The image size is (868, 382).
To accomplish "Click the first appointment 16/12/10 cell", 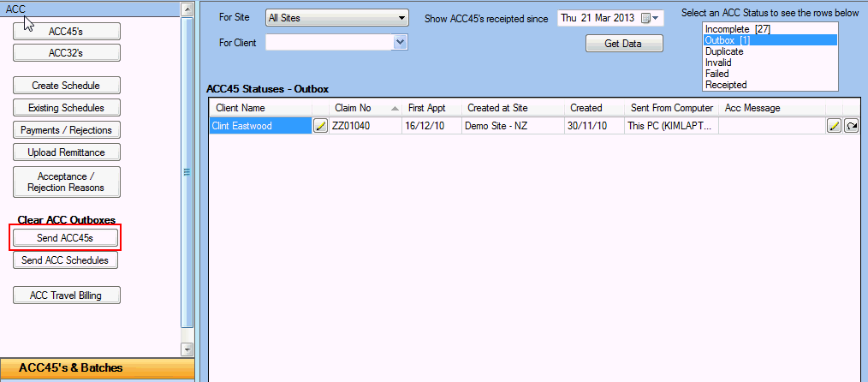I will tap(431, 126).
